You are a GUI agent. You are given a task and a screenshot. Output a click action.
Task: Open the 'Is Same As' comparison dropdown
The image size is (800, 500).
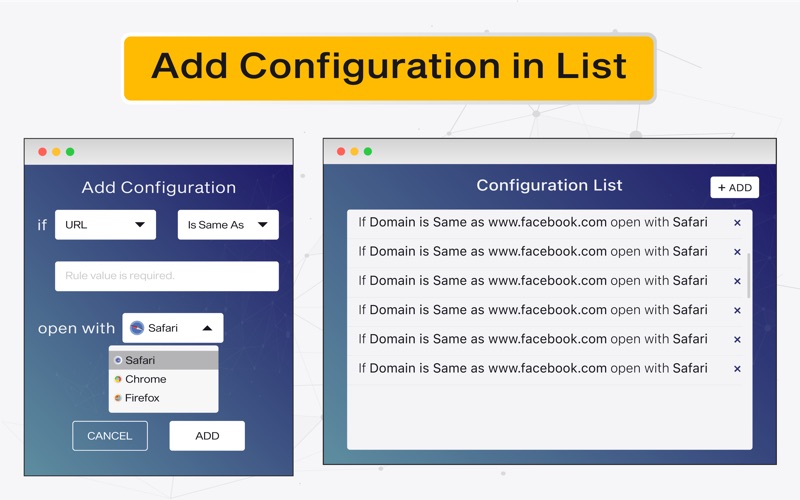[228, 225]
